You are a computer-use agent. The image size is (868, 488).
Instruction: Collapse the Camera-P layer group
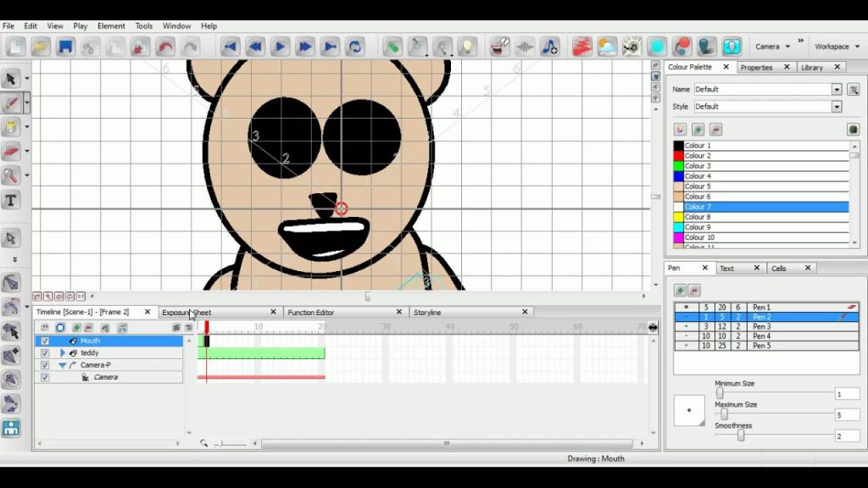click(63, 365)
